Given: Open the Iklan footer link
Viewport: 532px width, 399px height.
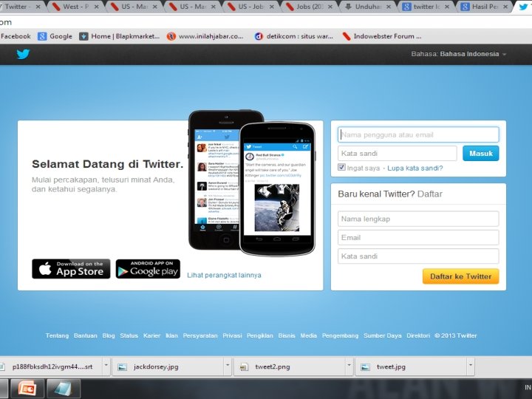Looking at the screenshot, I should tap(171, 335).
